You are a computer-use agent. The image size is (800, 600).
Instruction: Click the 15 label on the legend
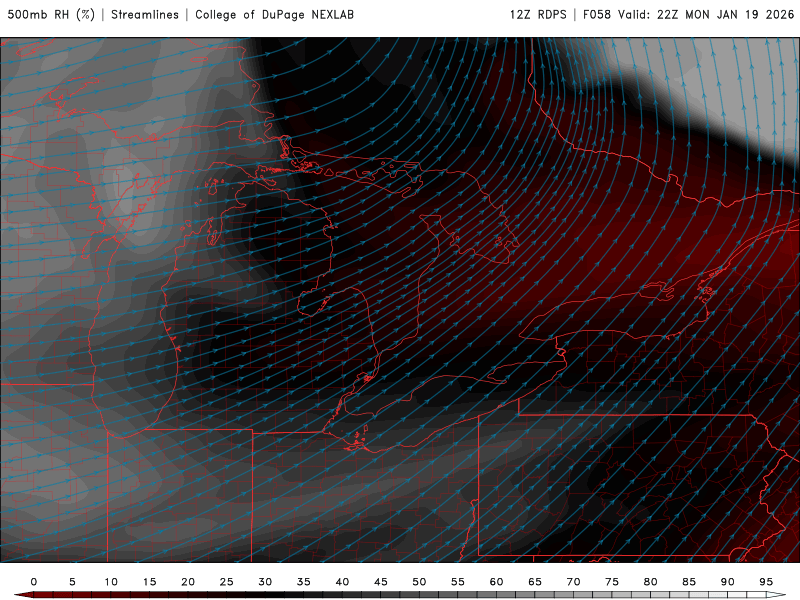pyautogui.click(x=149, y=582)
